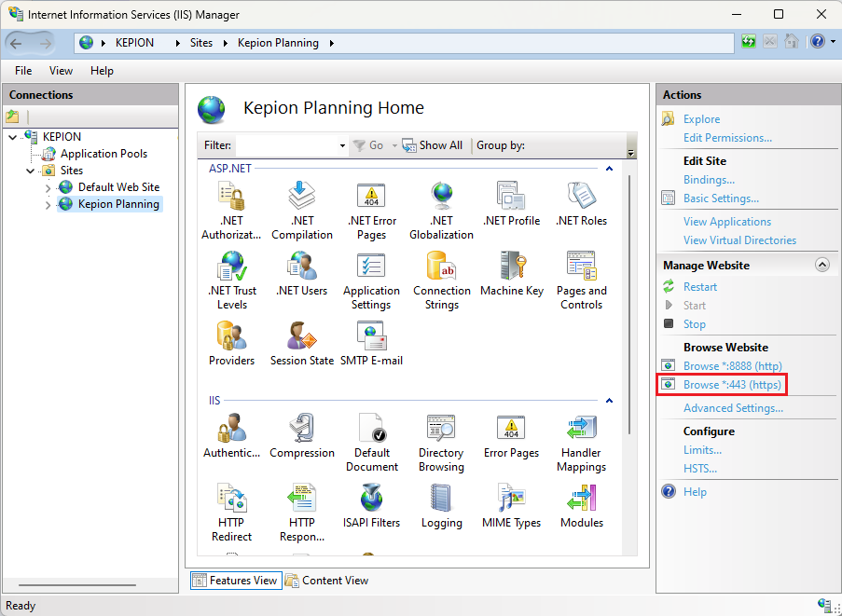Open Pages and Controls feature
Image resolution: width=842 pixels, height=616 pixels.
point(582,281)
